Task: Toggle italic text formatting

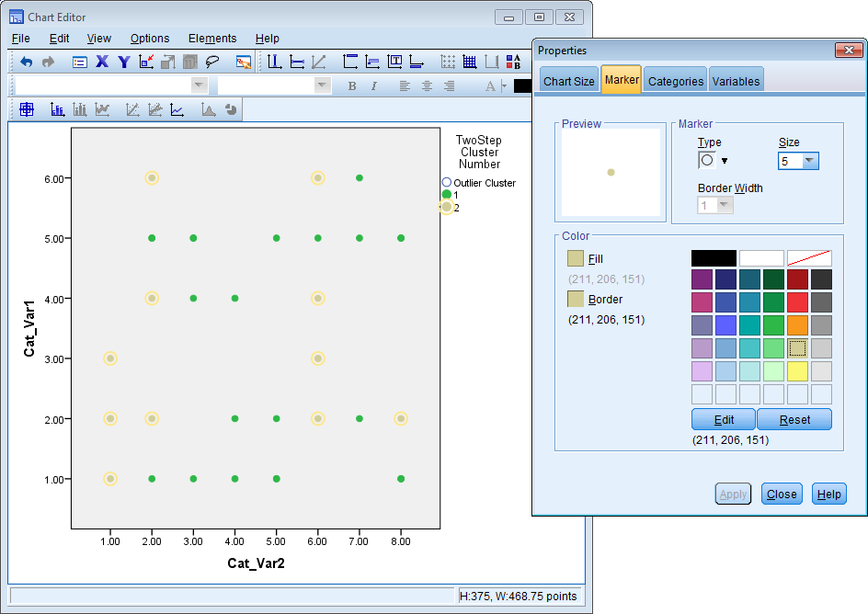Action: click(x=374, y=85)
